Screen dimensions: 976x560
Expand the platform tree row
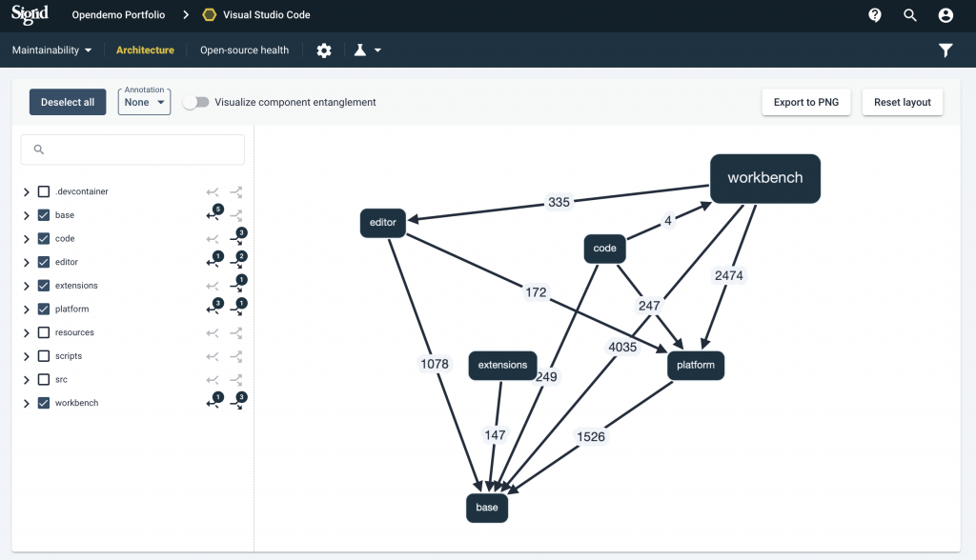click(x=26, y=310)
